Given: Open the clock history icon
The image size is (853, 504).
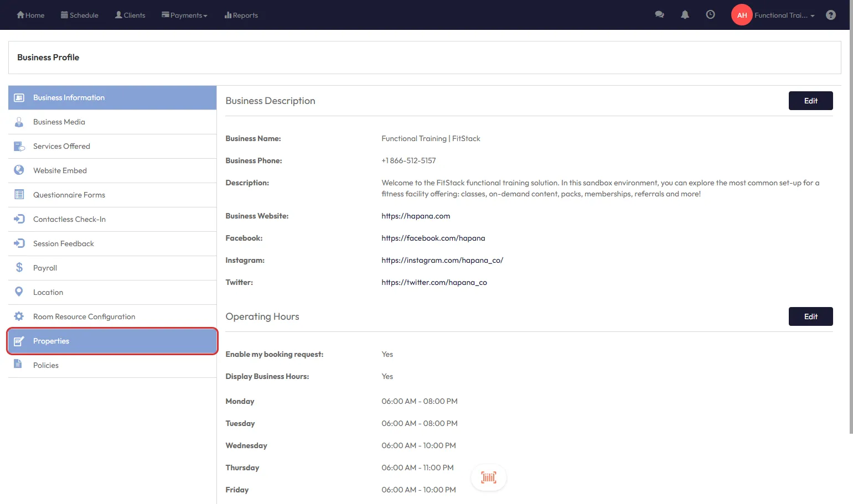Looking at the screenshot, I should point(710,15).
